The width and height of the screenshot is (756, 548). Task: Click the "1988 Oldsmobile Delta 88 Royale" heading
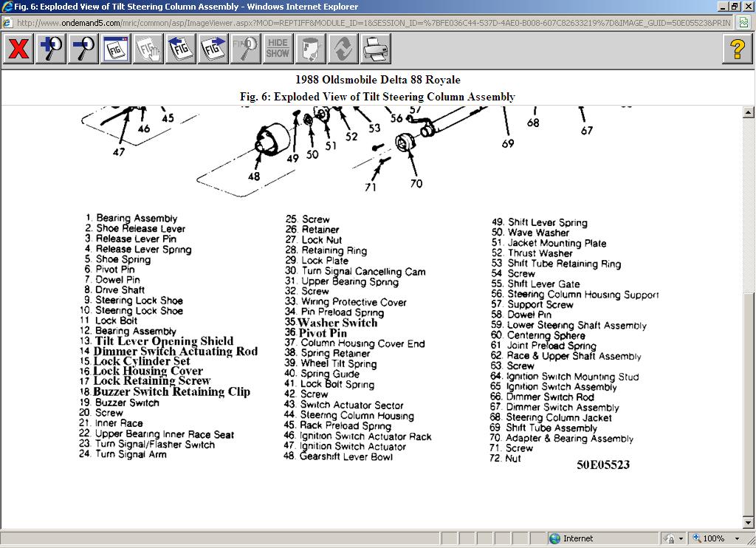click(377, 80)
